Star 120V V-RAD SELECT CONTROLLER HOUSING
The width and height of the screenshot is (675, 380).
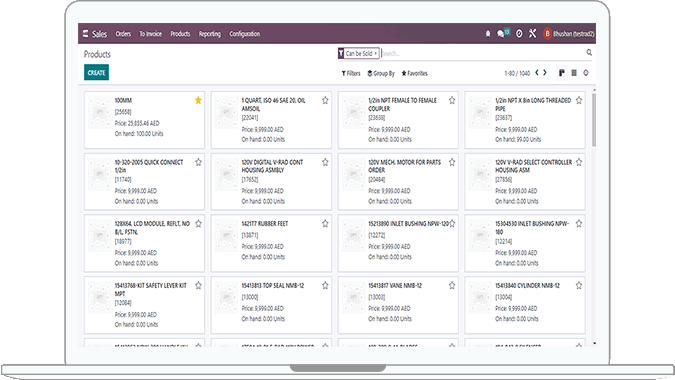[579, 162]
